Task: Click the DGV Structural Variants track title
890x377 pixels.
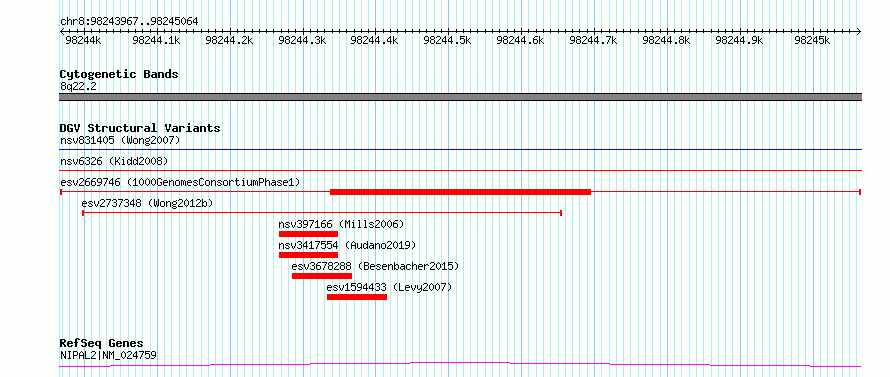Action: tap(140, 128)
